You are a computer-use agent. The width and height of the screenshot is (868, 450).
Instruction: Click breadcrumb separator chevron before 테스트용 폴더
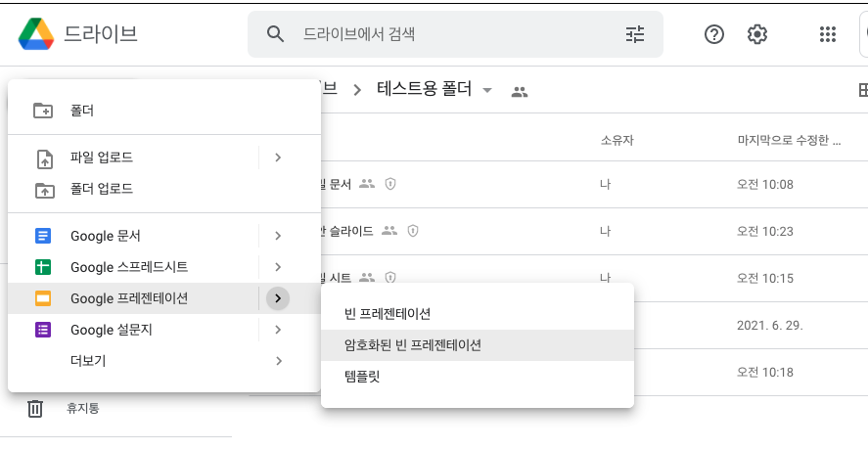point(357,90)
